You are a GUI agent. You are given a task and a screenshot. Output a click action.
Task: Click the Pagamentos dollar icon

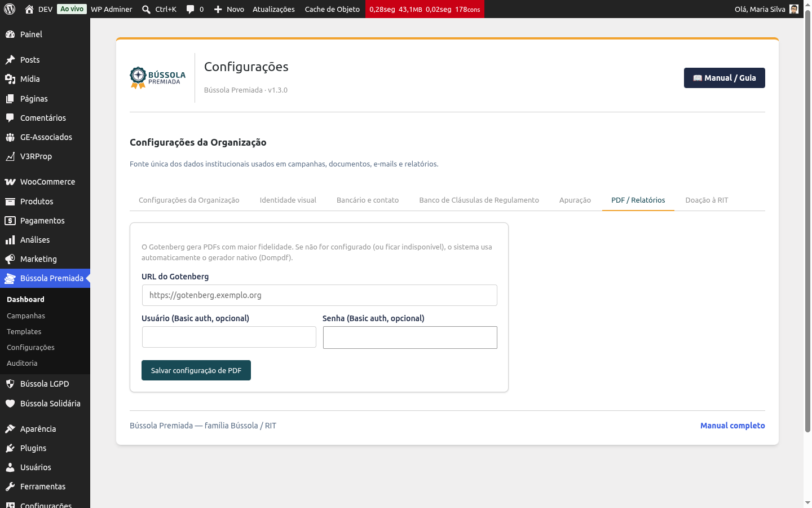(x=10, y=221)
